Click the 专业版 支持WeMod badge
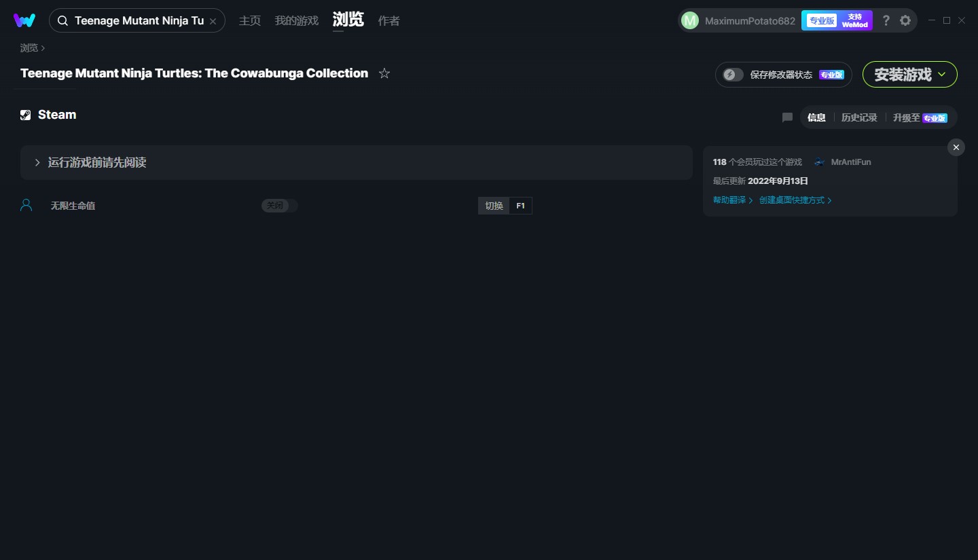The image size is (978, 560). click(837, 20)
